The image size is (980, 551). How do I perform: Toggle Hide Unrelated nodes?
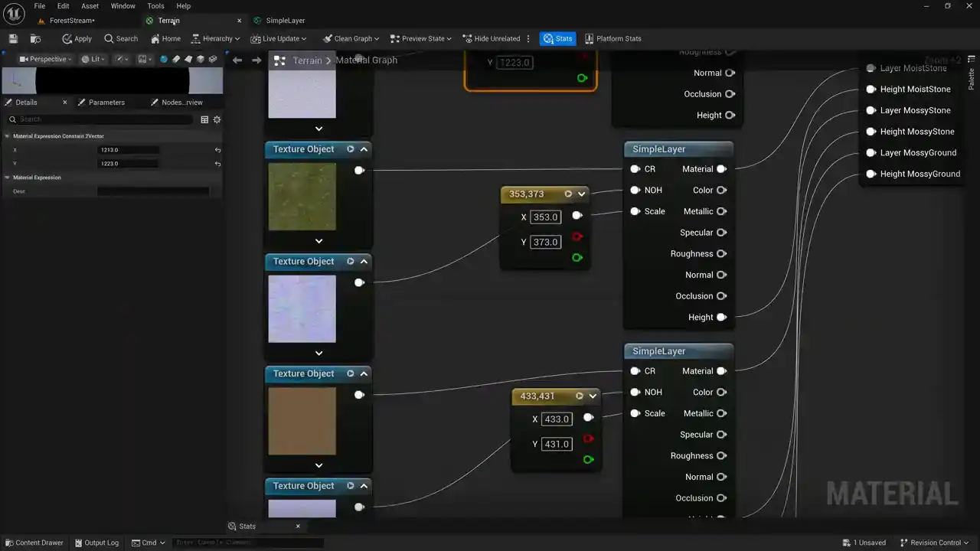tap(491, 38)
